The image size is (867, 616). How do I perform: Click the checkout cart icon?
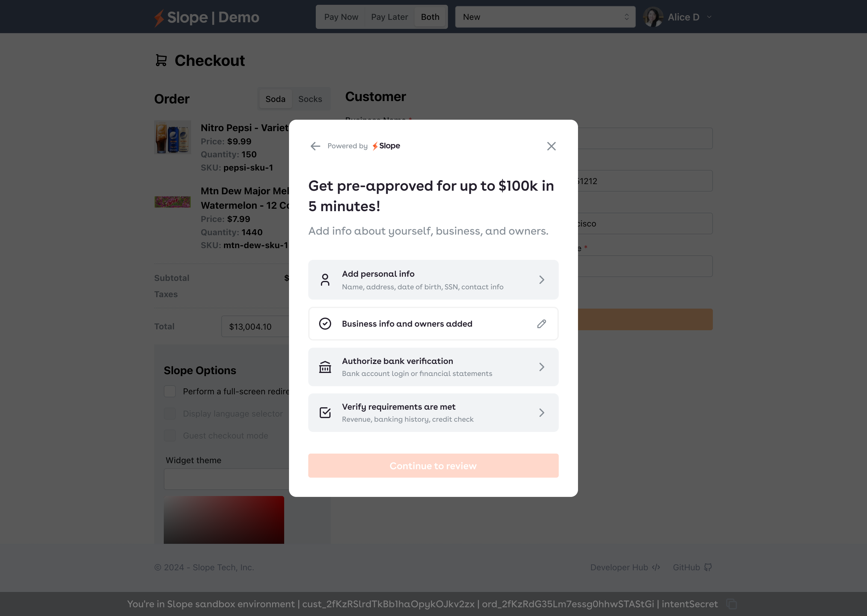[x=161, y=60]
